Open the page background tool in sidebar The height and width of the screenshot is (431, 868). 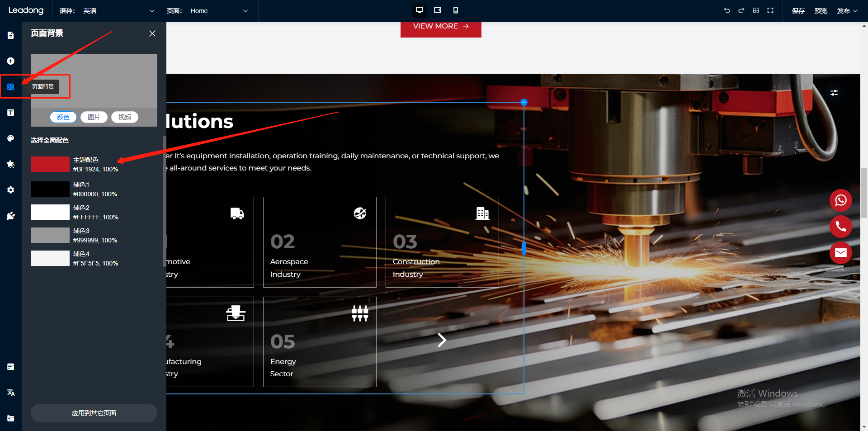click(11, 86)
